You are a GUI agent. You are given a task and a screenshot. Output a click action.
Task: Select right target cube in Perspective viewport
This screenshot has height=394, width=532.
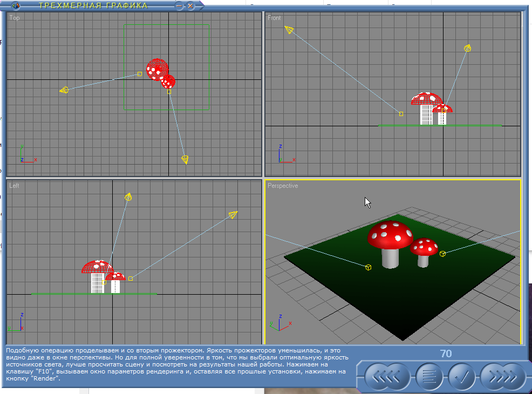click(x=442, y=254)
